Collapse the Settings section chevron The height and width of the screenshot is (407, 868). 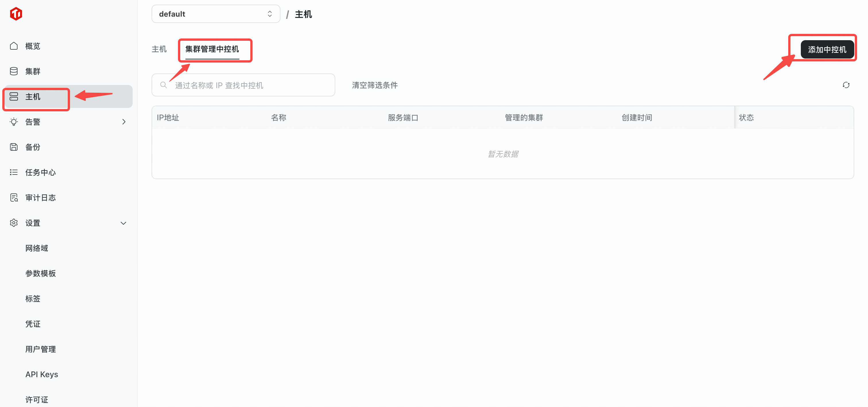click(123, 223)
